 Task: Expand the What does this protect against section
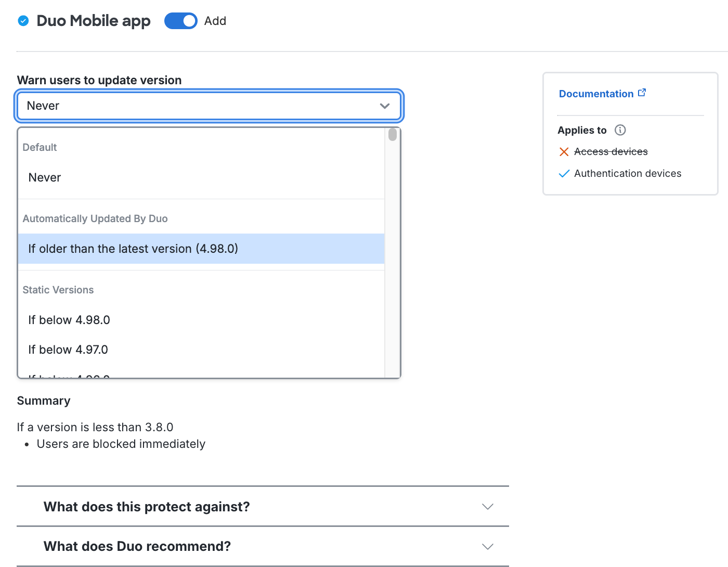coord(487,506)
